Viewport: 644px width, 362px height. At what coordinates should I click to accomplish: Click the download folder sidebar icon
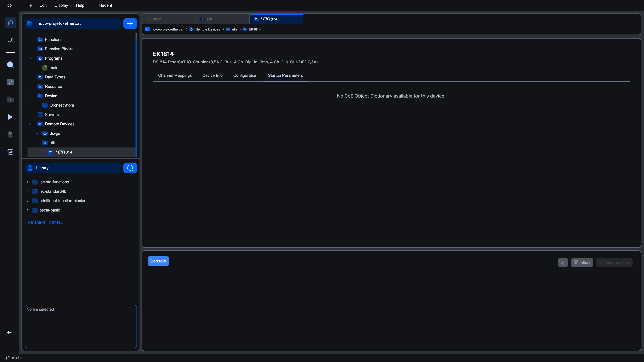(x=10, y=100)
